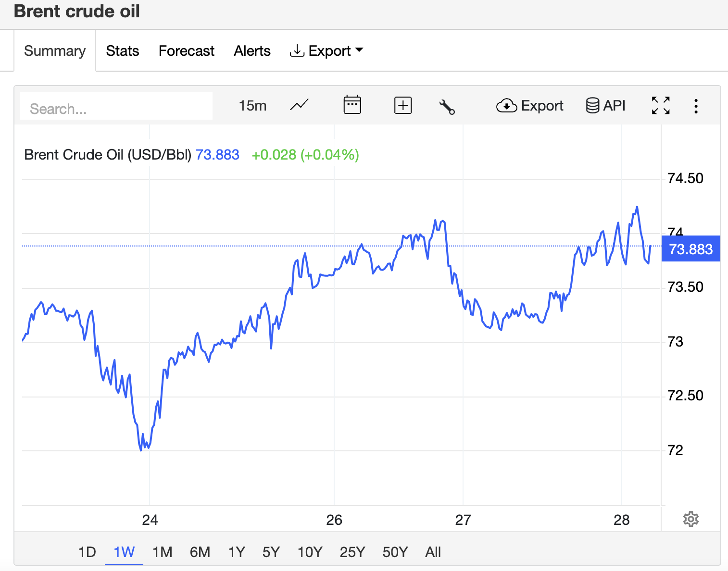
Task: Open the calendar date range picker
Action: click(x=352, y=105)
